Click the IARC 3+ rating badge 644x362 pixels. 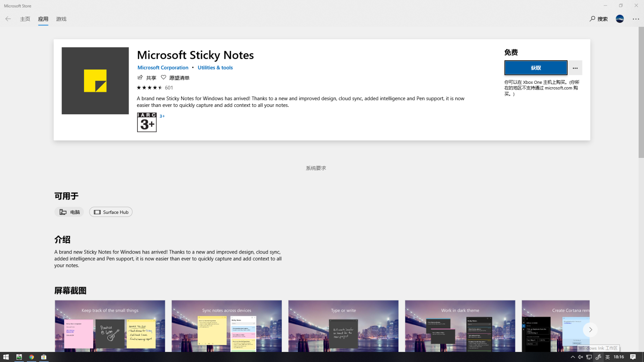pyautogui.click(x=147, y=122)
